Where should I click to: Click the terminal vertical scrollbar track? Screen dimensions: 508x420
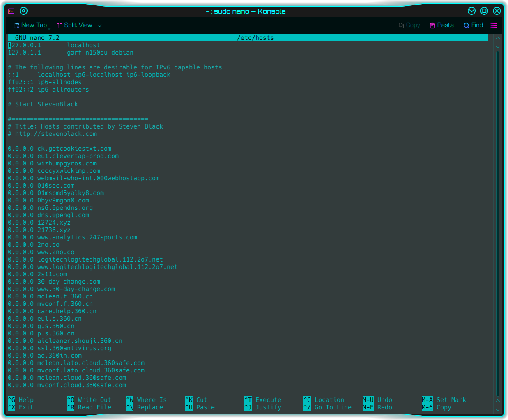click(498, 224)
